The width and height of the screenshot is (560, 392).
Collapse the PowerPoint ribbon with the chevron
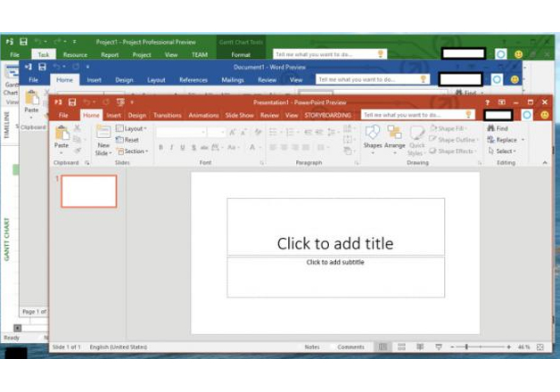[x=545, y=163]
